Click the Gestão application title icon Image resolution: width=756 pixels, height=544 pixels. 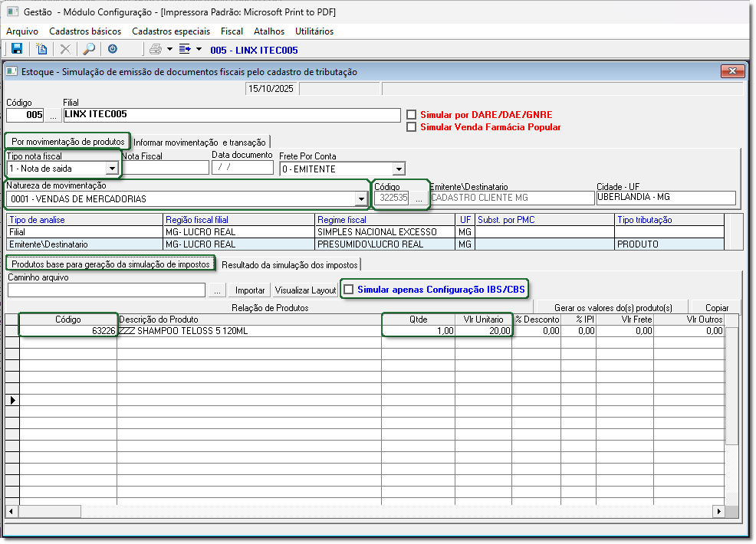(12, 11)
